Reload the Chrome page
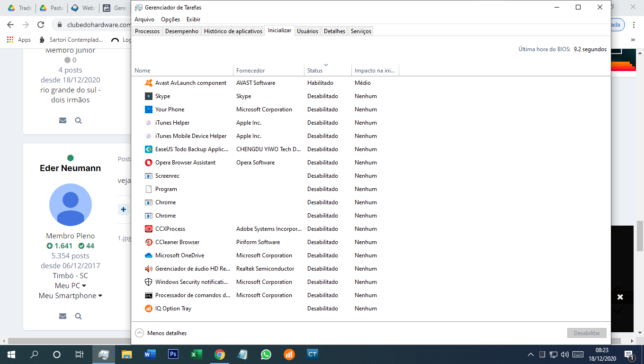This screenshot has height=364, width=644. 41,25
